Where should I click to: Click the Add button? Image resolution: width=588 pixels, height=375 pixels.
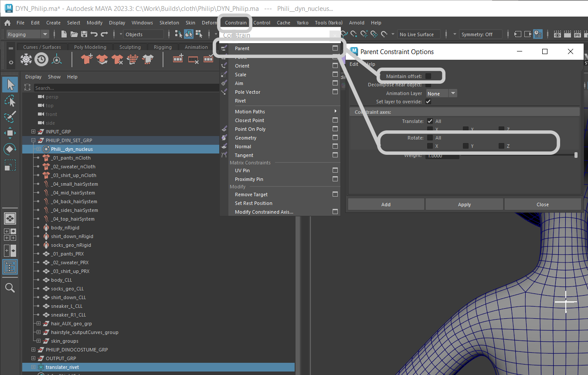386,204
